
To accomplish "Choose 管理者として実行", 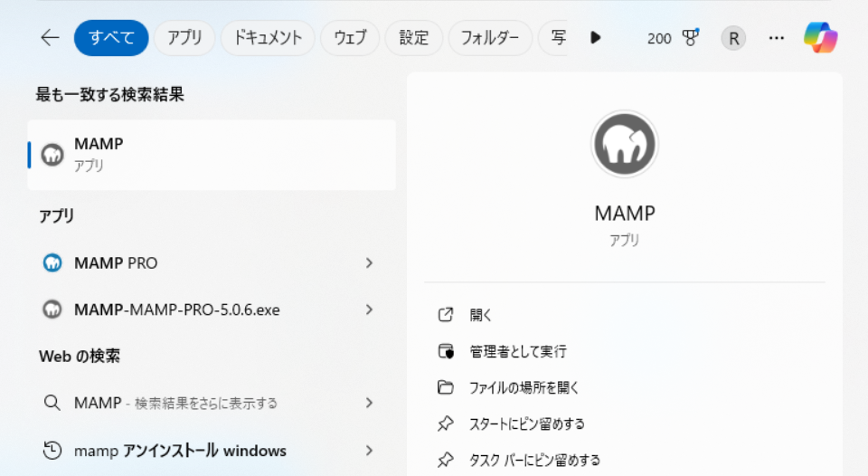I will pyautogui.click(x=517, y=351).
